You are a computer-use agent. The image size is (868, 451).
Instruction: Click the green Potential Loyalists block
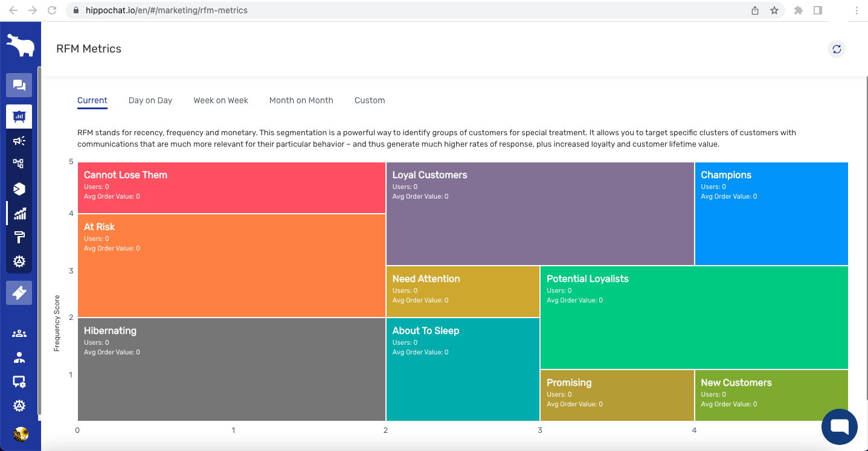pos(693,318)
